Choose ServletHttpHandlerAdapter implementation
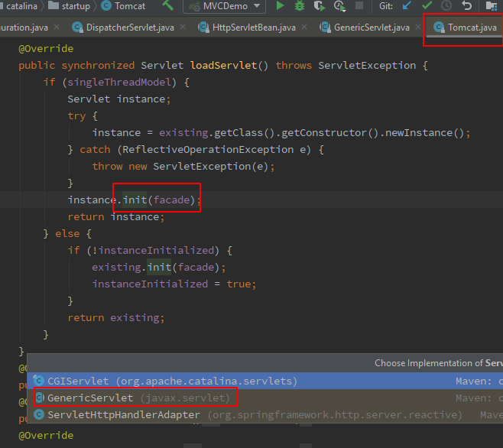 265,414
